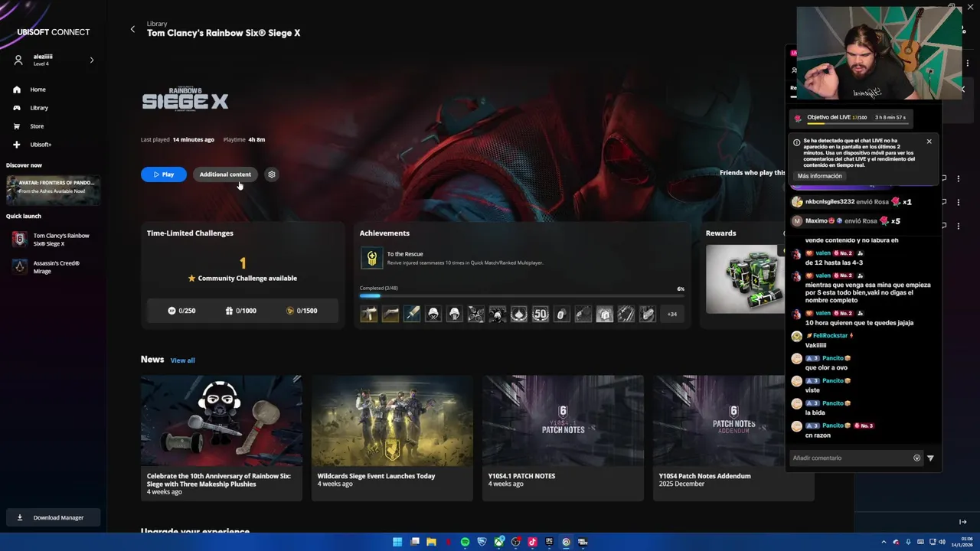980x551 pixels.
Task: Launch Assassin's Creed Mirage from Quick launch
Action: coord(53,267)
